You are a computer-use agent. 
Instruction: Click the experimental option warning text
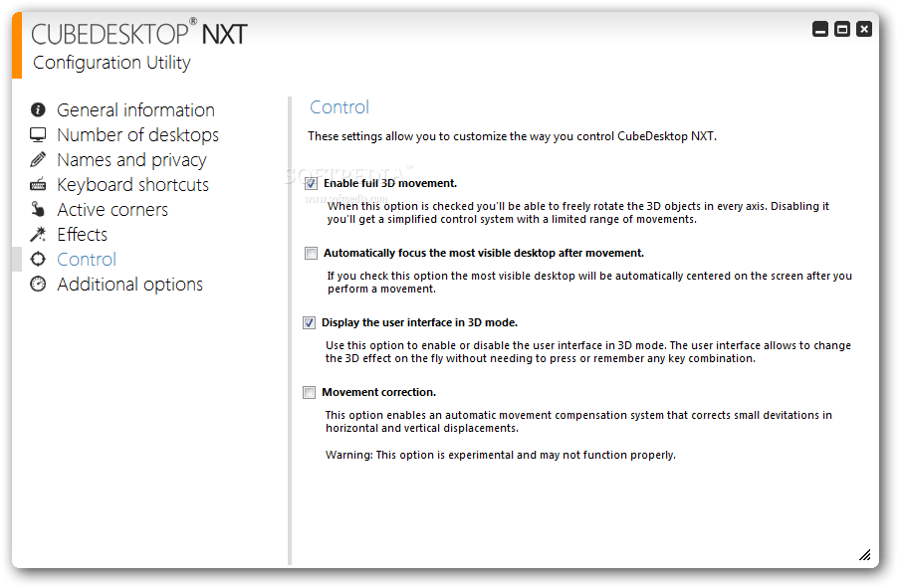click(500, 455)
